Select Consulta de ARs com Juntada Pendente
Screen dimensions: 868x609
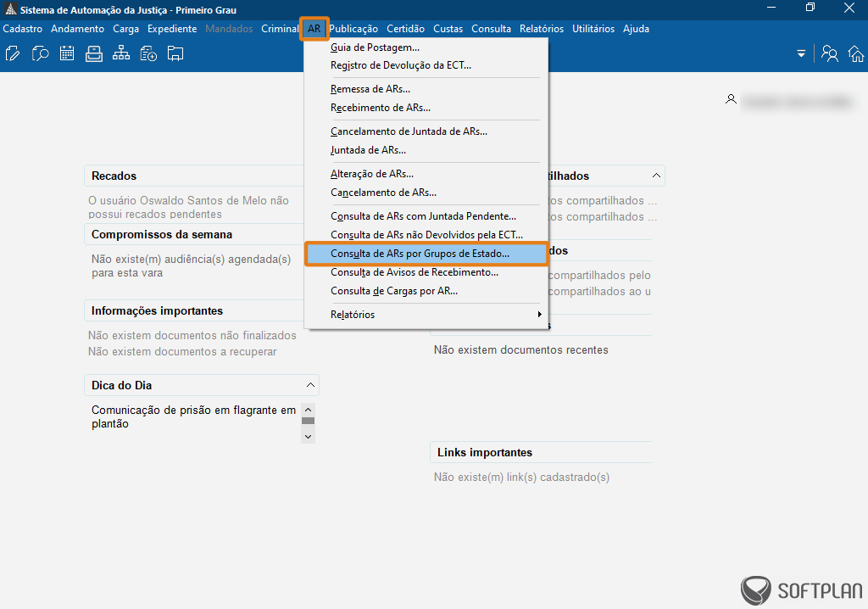click(426, 216)
